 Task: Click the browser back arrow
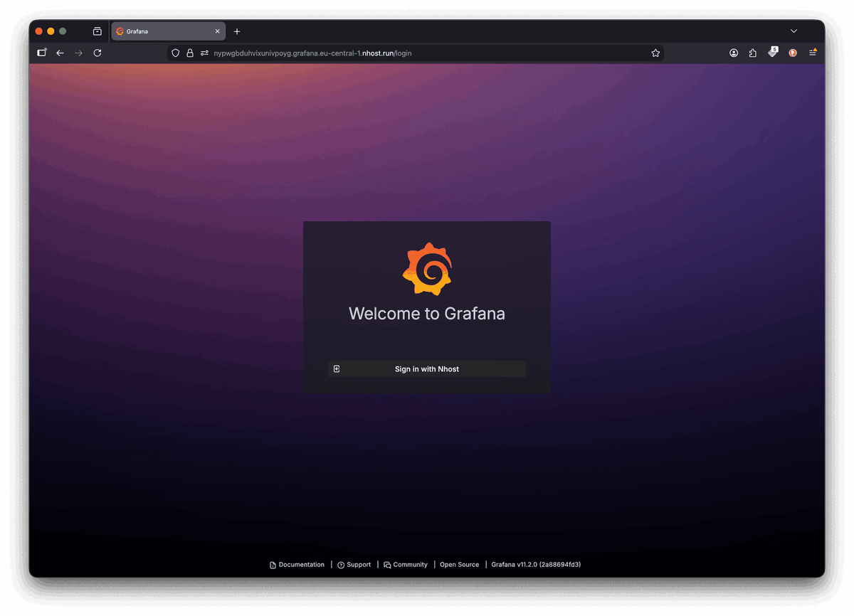[60, 53]
